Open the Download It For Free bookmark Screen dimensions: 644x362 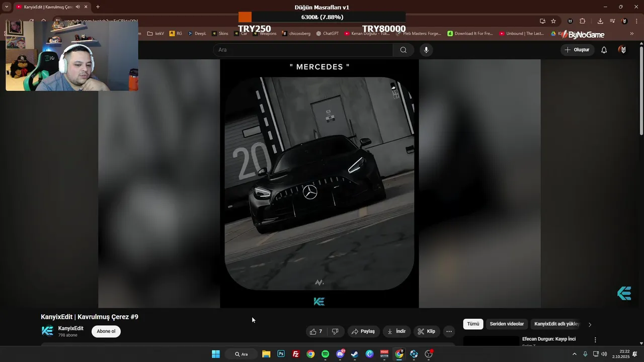click(470, 34)
